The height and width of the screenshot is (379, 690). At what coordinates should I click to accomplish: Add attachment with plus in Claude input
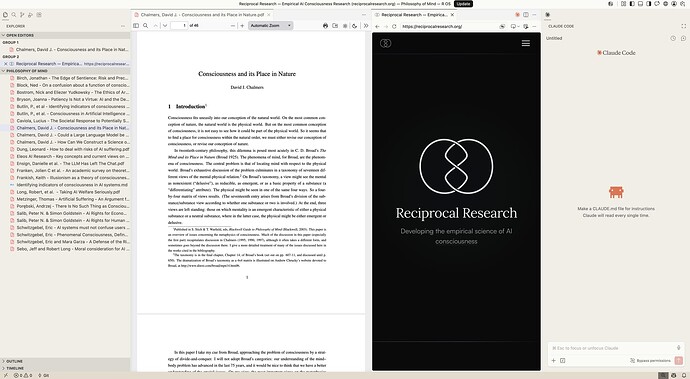pyautogui.click(x=553, y=361)
